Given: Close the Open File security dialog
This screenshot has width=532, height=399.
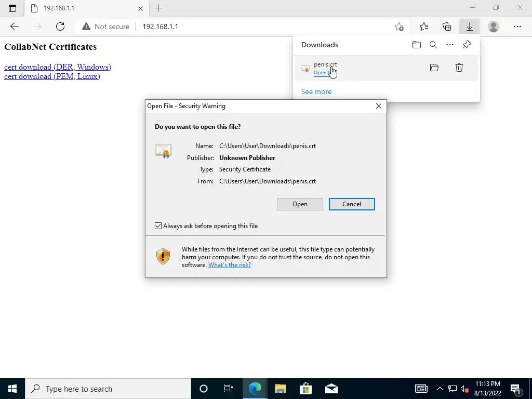Looking at the screenshot, I should (x=379, y=106).
